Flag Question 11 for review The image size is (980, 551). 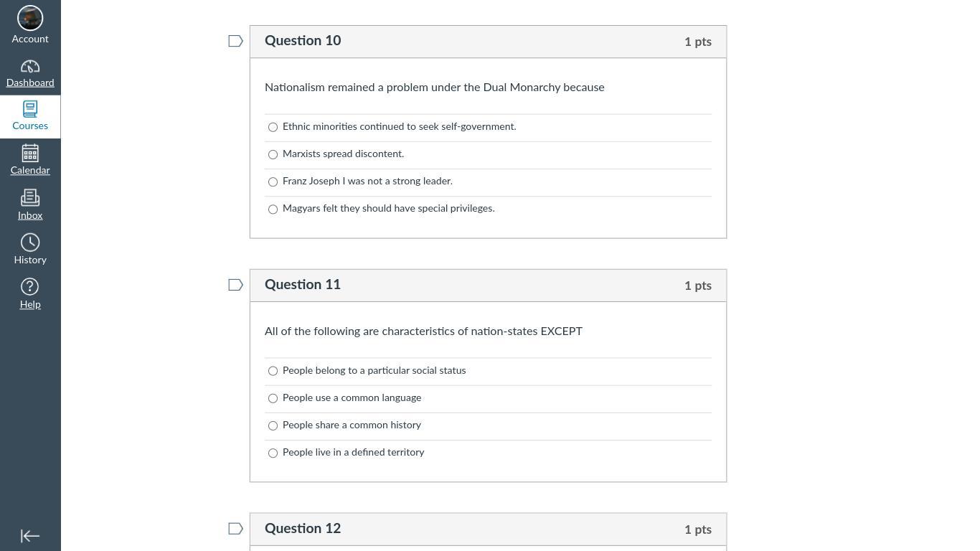click(235, 286)
